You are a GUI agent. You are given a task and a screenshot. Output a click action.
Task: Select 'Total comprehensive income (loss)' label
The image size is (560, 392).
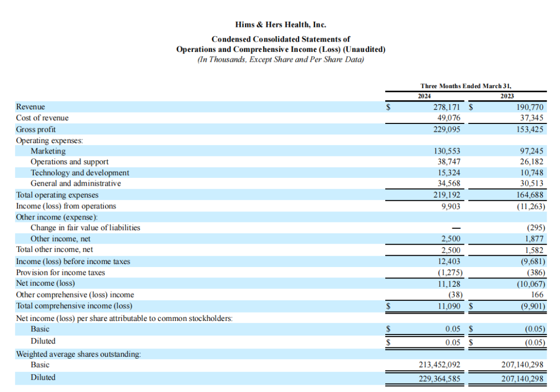coord(74,306)
